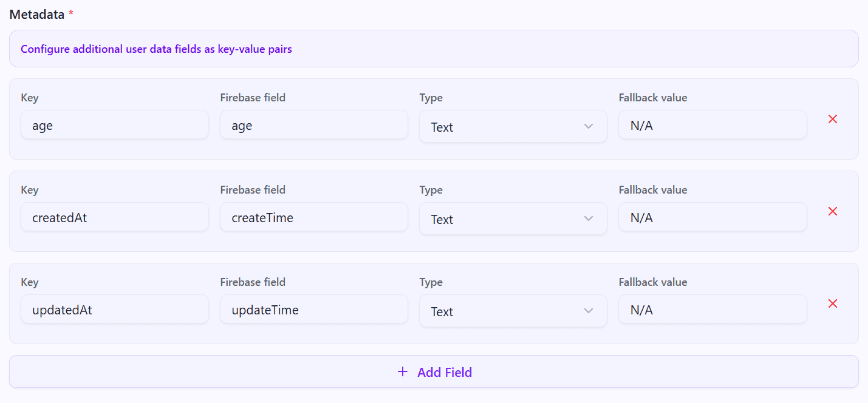The image size is (868, 403).
Task: Focus the Fallback value for updatedAt row
Action: (712, 310)
